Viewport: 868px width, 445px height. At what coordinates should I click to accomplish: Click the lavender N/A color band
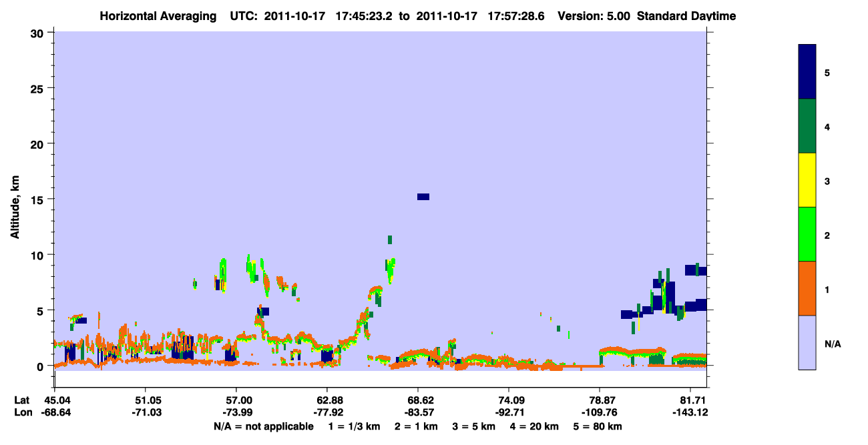(x=807, y=342)
